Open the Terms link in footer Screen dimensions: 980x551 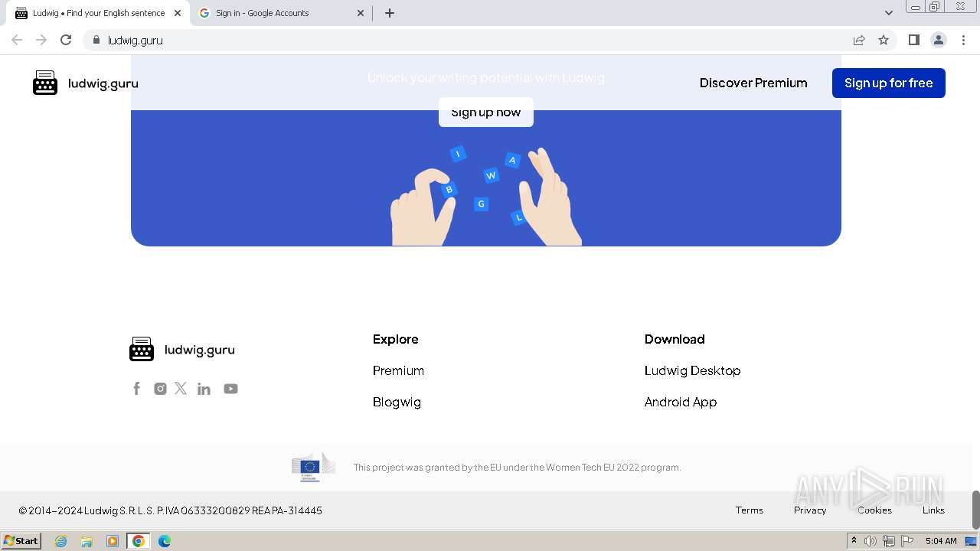750,510
